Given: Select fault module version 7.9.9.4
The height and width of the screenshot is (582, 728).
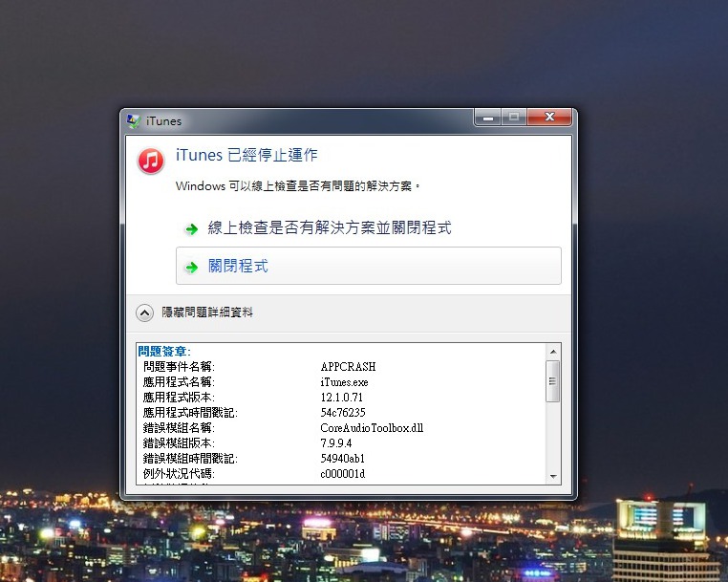Looking at the screenshot, I should click(336, 443).
